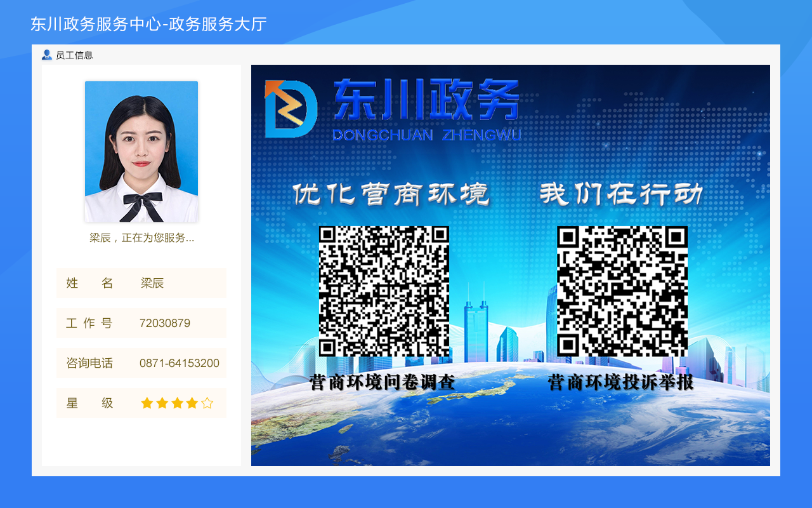812x508 pixels.
Task: Click the page title 东川政务服务中心-政务服务大厅
Action: (148, 24)
